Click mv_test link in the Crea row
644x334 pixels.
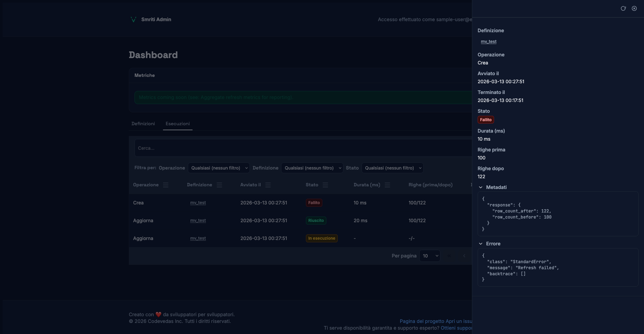(198, 203)
